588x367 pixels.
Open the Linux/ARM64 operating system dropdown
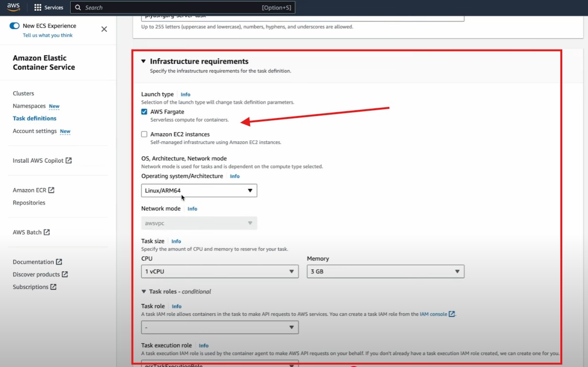tap(199, 191)
